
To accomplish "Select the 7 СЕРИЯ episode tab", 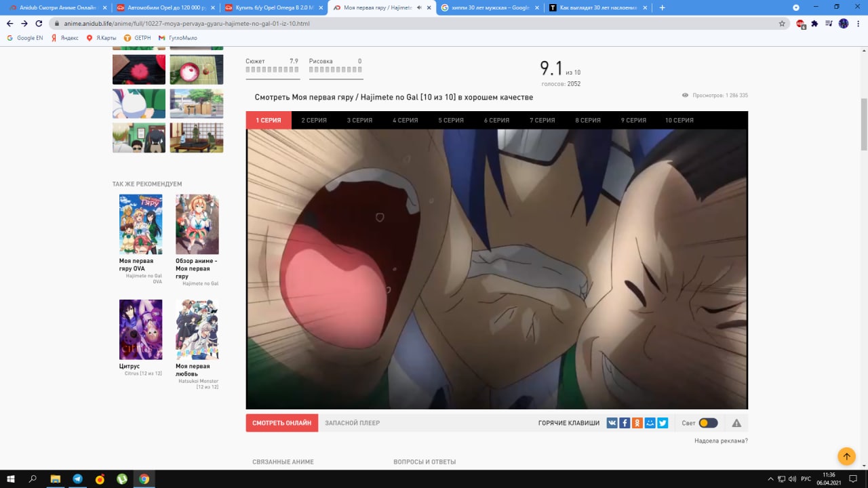I will [542, 120].
